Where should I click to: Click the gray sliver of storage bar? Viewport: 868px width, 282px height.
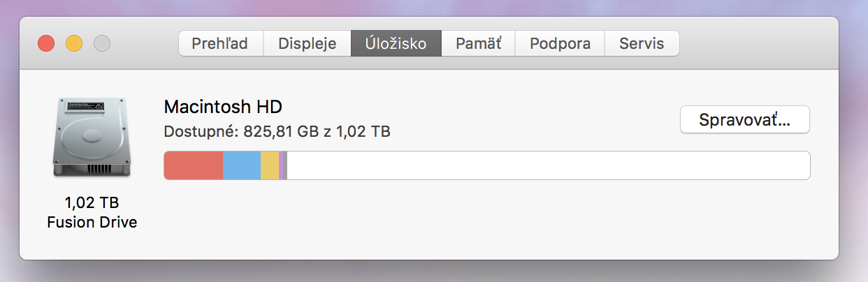285,165
